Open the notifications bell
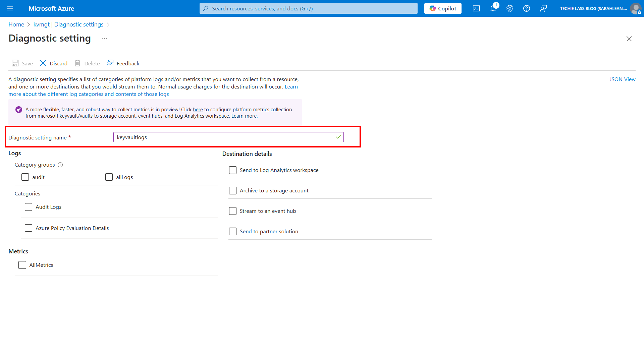The image size is (644, 362). [x=493, y=8]
